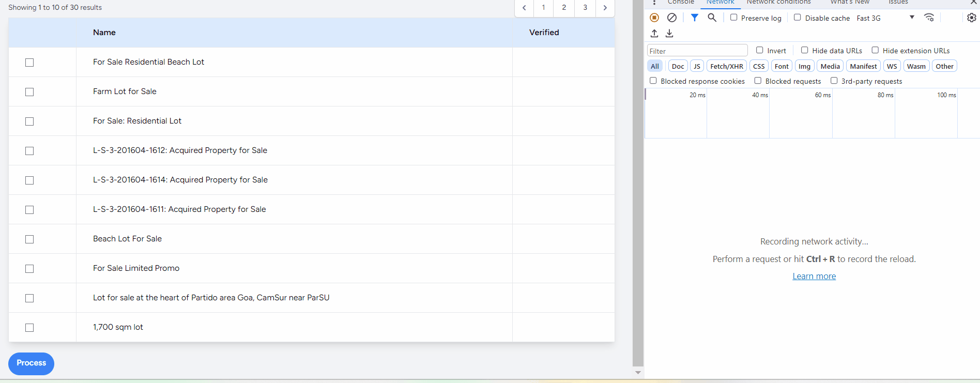Clear the network log

[672, 18]
